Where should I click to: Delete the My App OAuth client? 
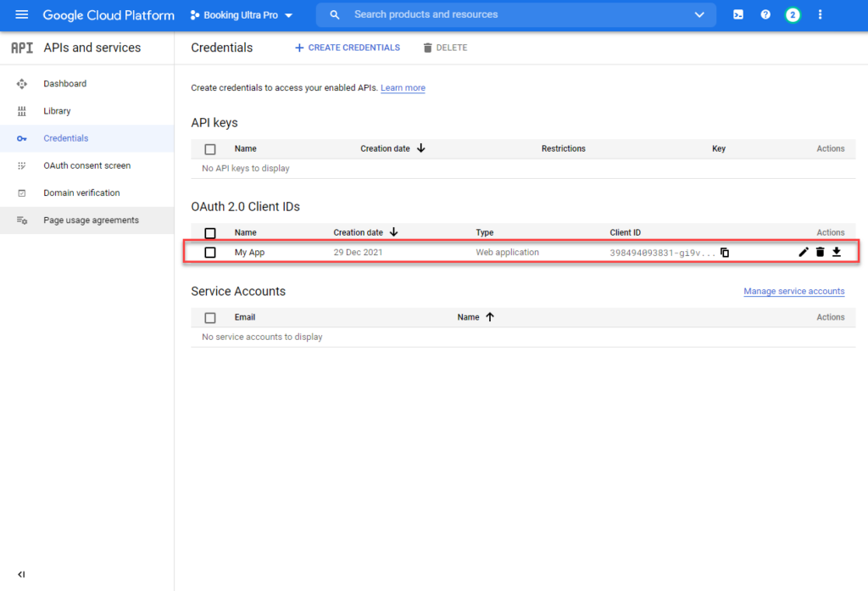click(x=820, y=252)
